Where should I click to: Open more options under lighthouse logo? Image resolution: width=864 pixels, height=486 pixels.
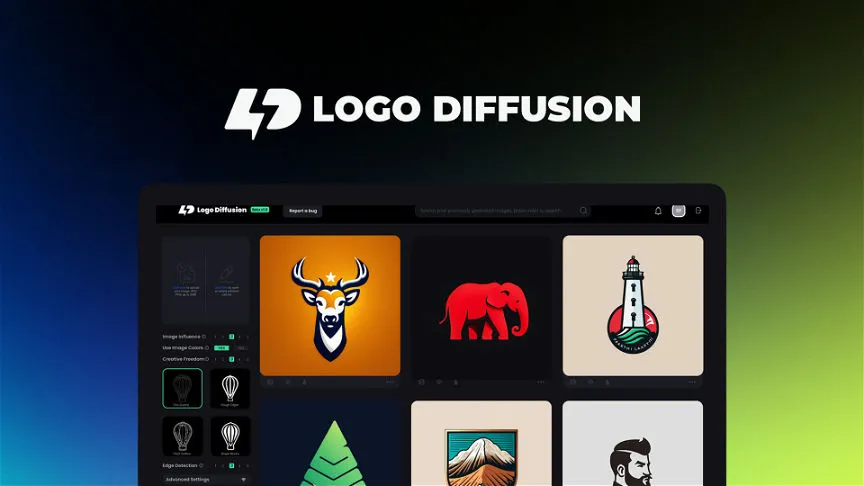692,382
